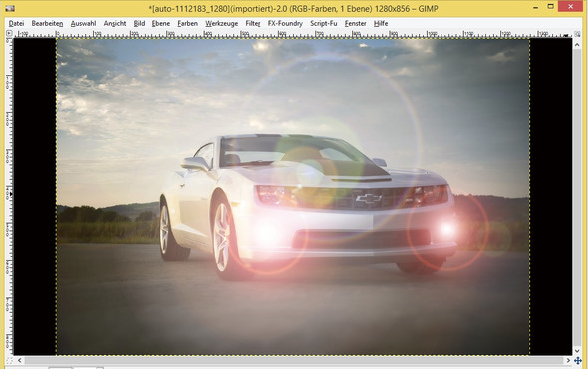Open the Werkzeuge menu
Screen dimensions: 588x369
coord(221,23)
